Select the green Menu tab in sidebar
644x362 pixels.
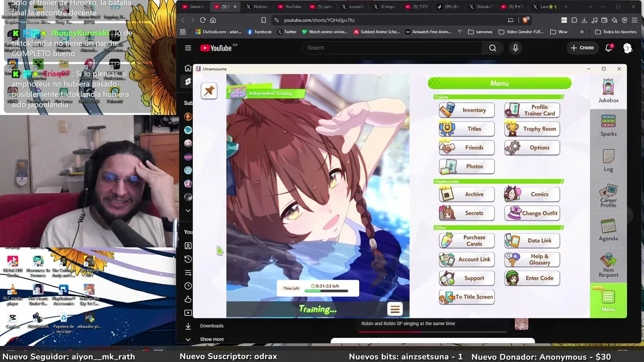(608, 300)
